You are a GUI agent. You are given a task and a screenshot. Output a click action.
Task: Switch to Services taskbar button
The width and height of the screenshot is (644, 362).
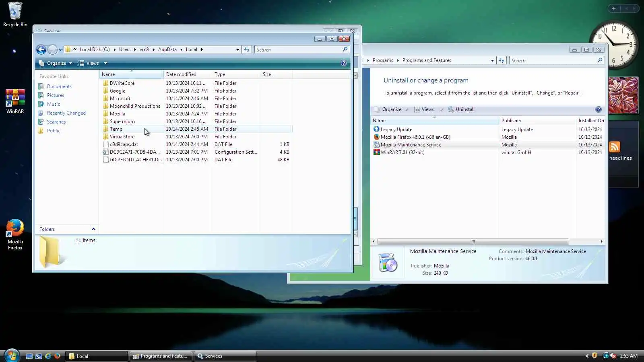tap(225, 356)
